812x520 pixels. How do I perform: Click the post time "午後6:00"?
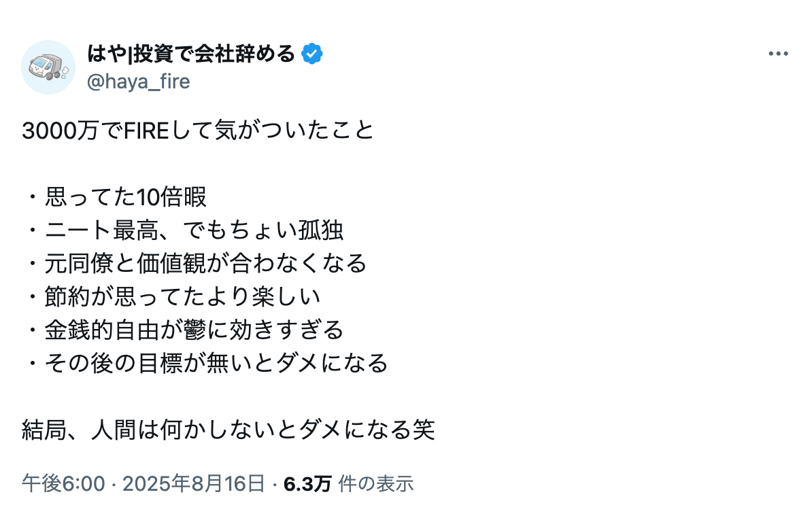[x=63, y=484]
